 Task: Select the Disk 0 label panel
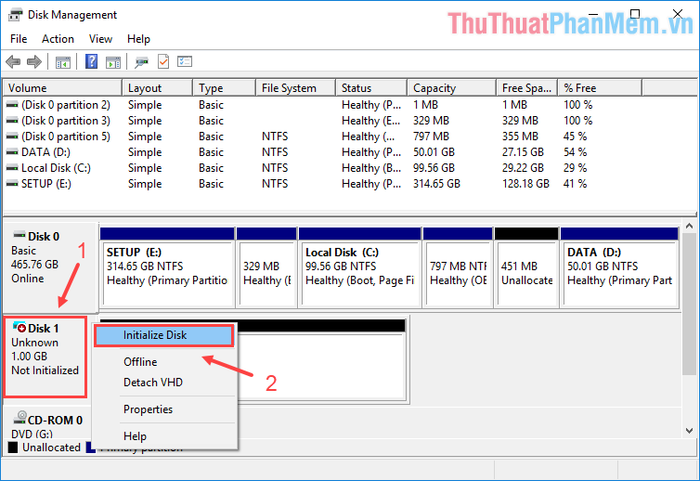(50, 267)
